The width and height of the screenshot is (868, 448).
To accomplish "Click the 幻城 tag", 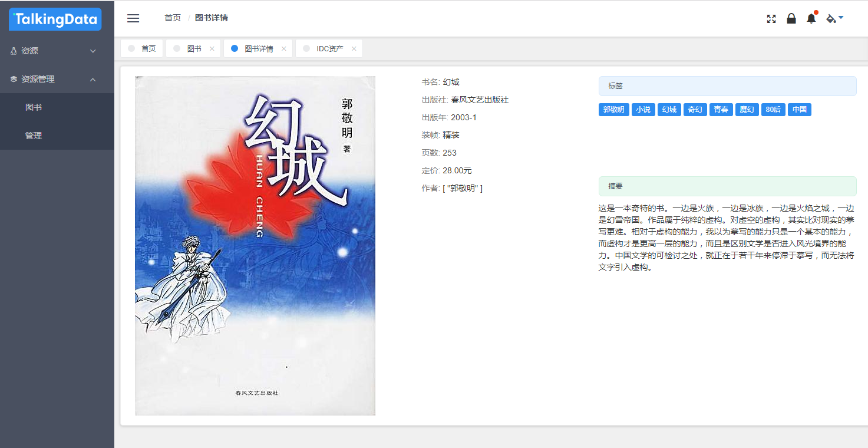I will click(x=669, y=110).
